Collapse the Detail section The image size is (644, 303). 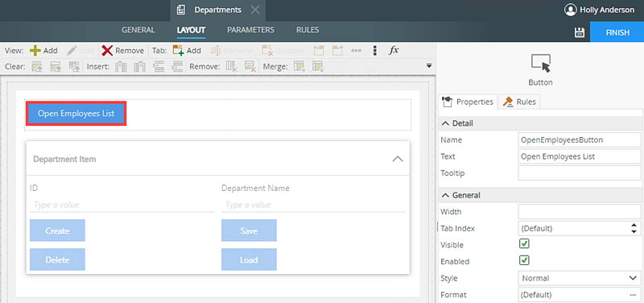tap(445, 123)
